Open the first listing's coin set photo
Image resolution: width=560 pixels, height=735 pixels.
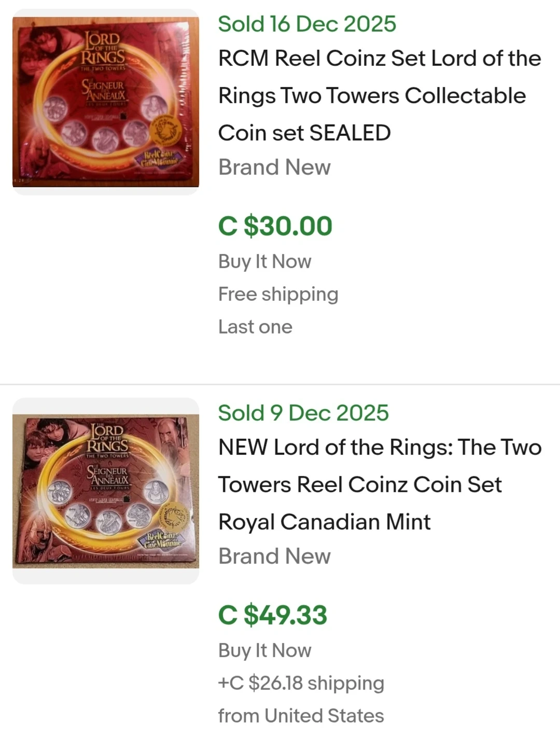[x=106, y=102]
